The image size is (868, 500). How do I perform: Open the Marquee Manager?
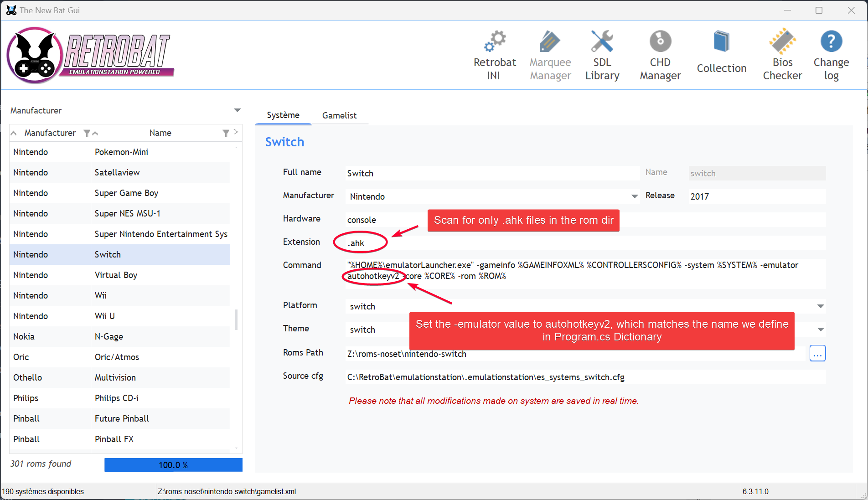click(x=550, y=56)
